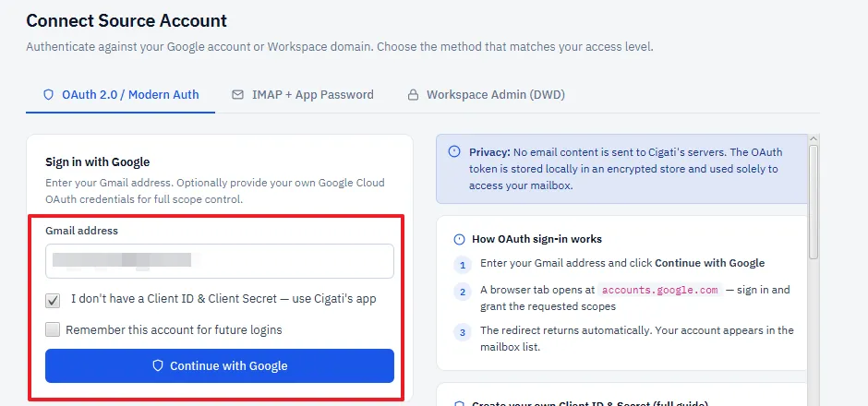Focus the Gmail address input field

[x=220, y=261]
